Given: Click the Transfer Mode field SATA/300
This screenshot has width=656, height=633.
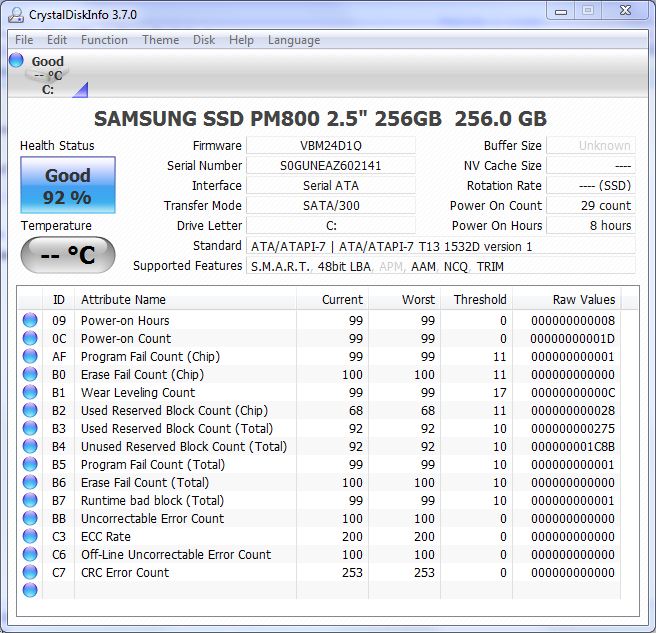Looking at the screenshot, I should click(331, 205).
